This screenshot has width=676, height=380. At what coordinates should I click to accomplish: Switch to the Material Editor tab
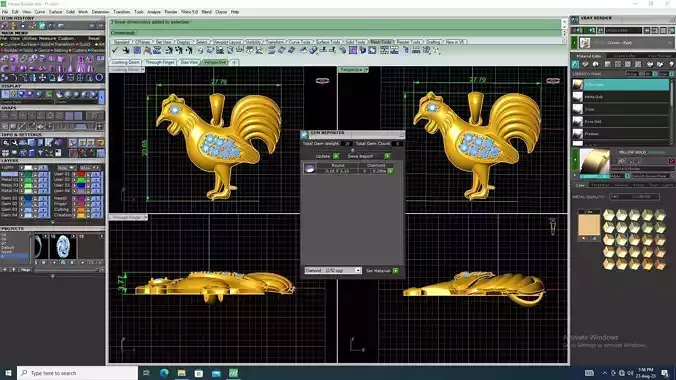[x=589, y=56]
